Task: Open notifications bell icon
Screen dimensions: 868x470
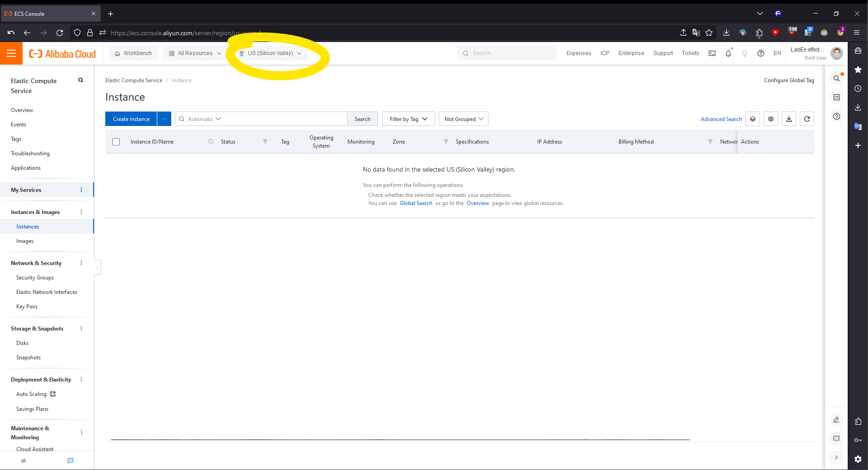Action: click(728, 53)
